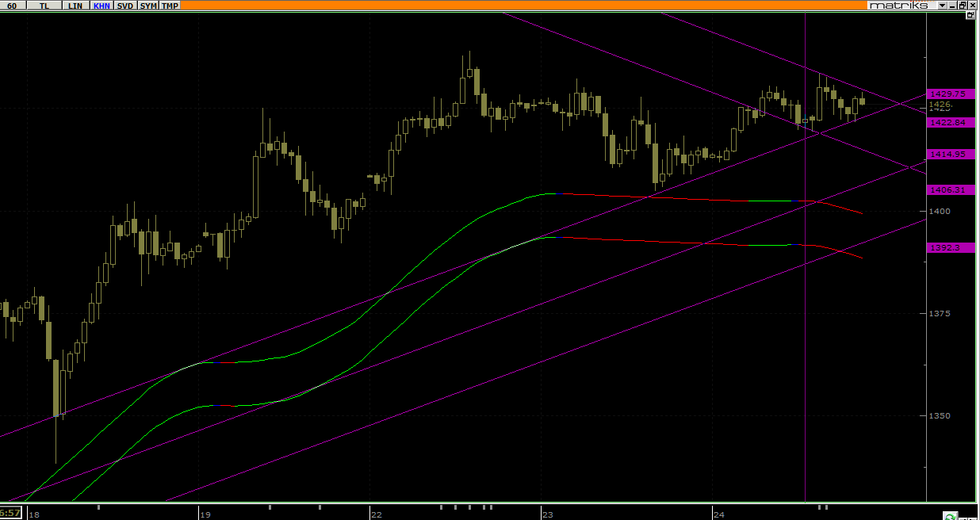Click date 18 on time axis
The height and width of the screenshot is (520, 980).
(33, 514)
